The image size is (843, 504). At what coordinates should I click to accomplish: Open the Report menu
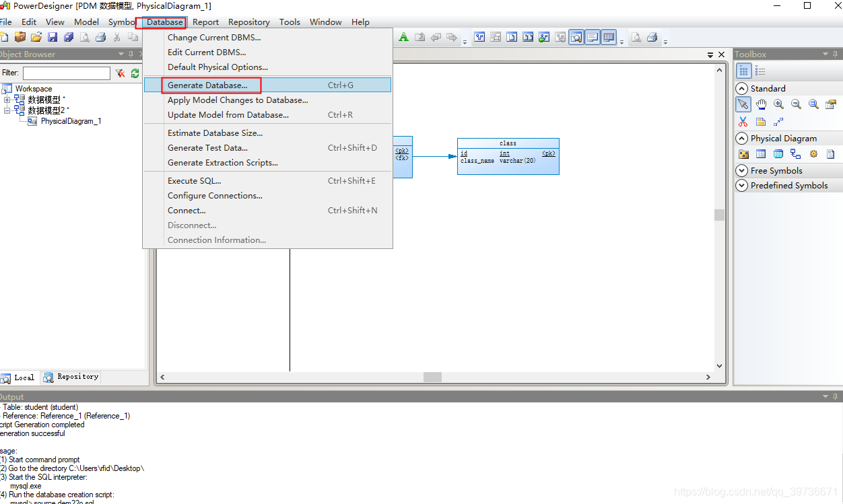(x=205, y=22)
